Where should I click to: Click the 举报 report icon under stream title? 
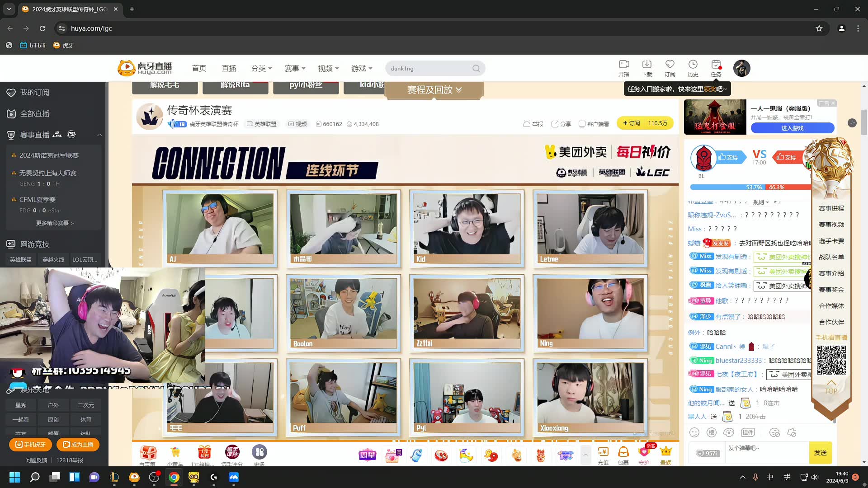(533, 124)
